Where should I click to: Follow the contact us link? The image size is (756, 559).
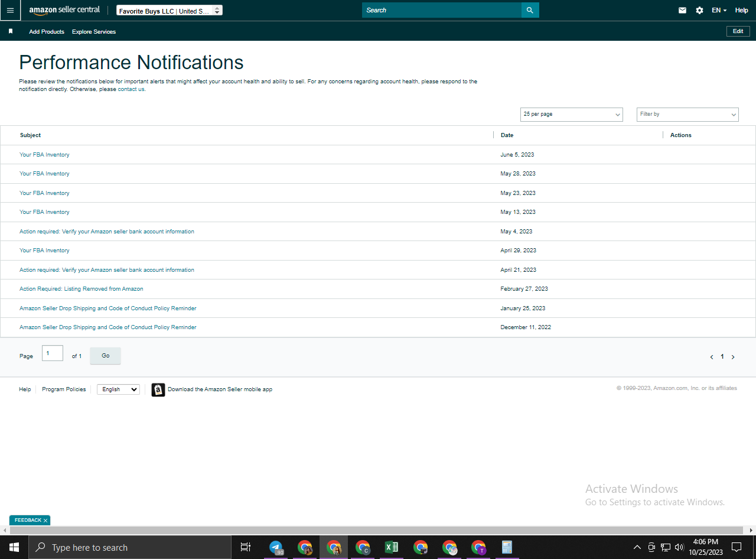131,89
